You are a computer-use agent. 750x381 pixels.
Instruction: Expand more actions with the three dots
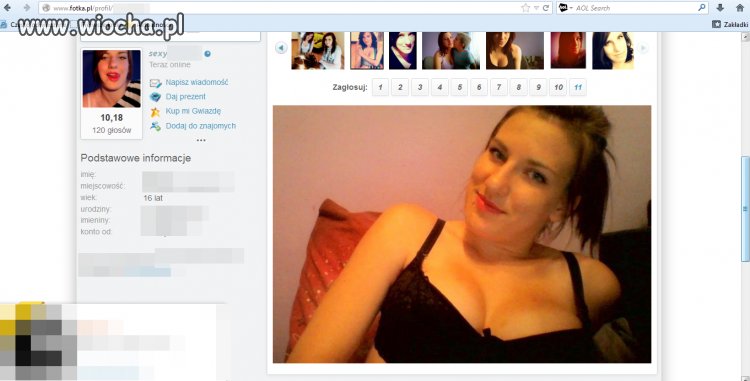201,140
